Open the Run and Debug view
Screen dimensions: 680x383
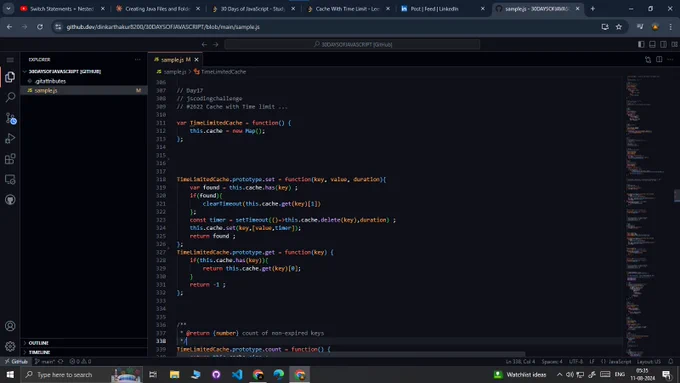(10, 138)
